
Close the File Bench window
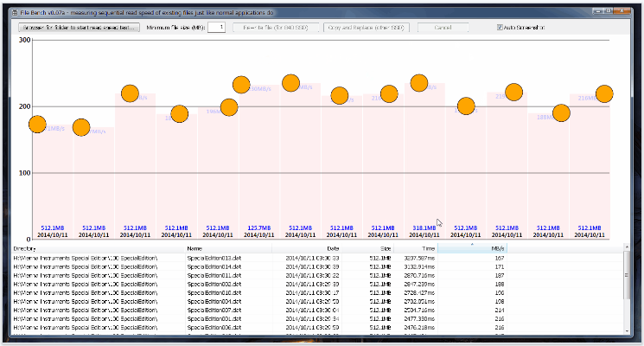coord(622,11)
